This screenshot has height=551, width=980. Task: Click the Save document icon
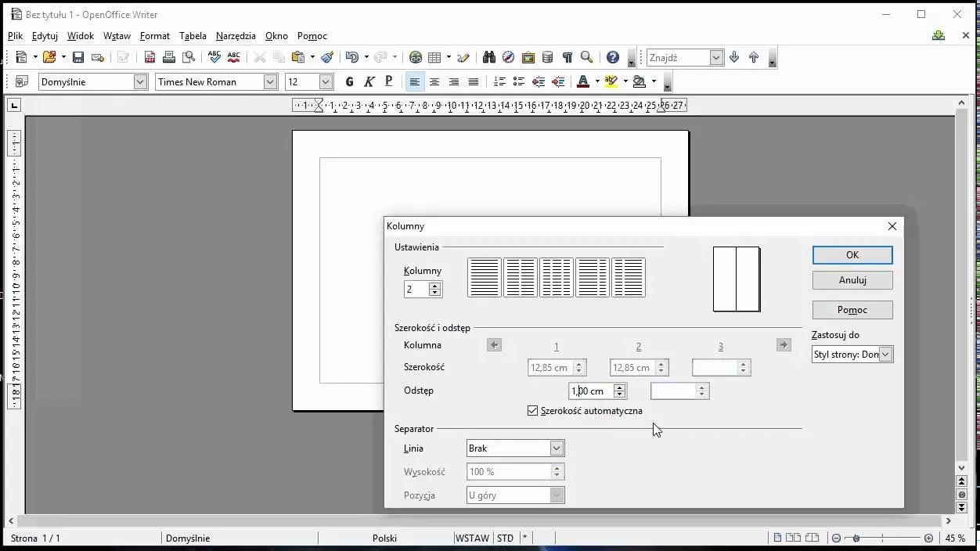[x=78, y=57]
